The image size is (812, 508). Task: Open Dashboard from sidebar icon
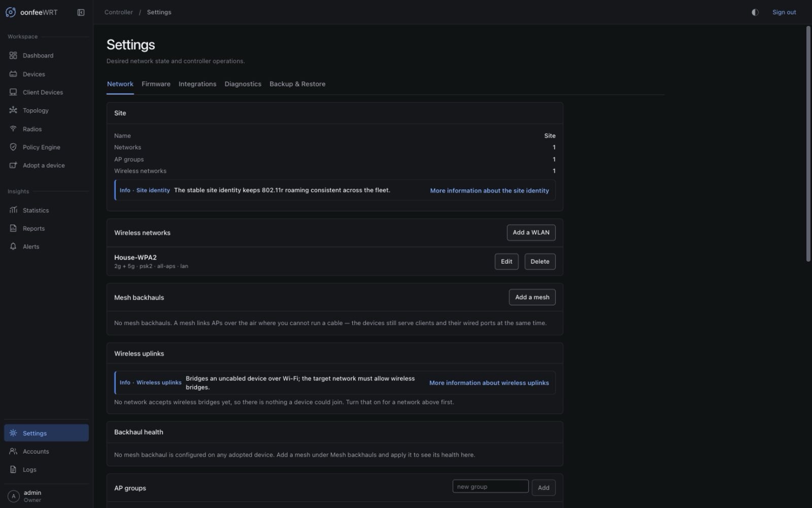(13, 55)
